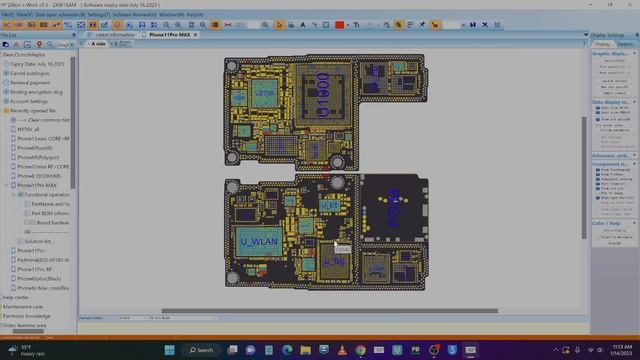This screenshot has width=640, height=360.
Task: Switch to the A side board view
Action: pyautogui.click(x=98, y=44)
